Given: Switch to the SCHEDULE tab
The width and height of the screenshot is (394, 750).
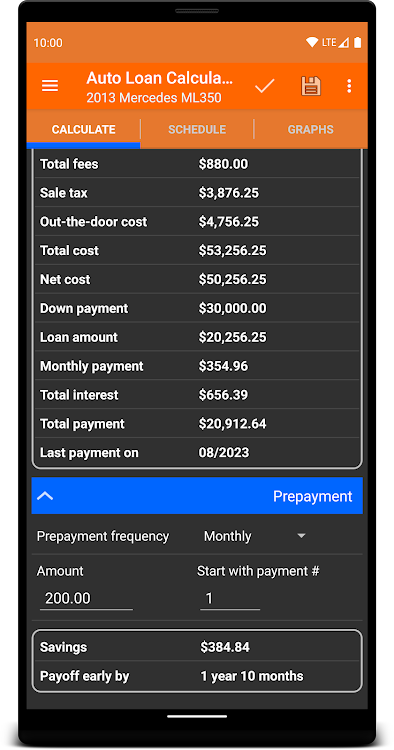Looking at the screenshot, I should [197, 130].
